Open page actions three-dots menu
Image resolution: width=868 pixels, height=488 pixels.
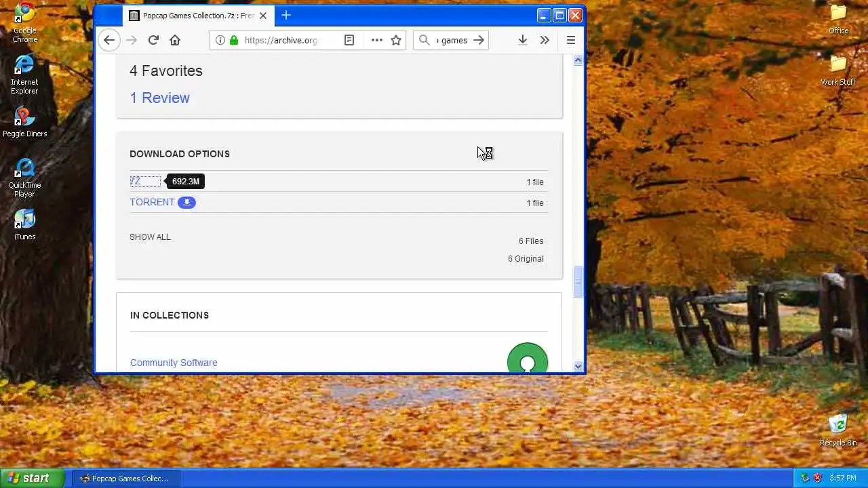tap(377, 40)
